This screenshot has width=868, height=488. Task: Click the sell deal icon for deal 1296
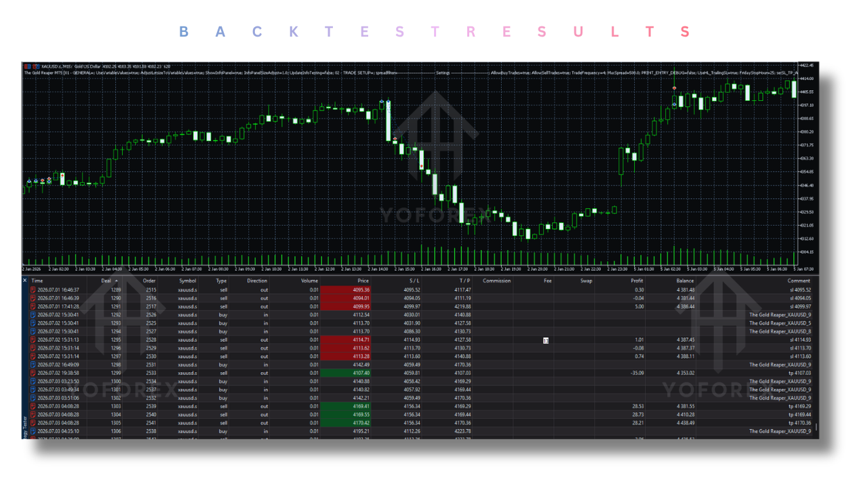click(33, 348)
